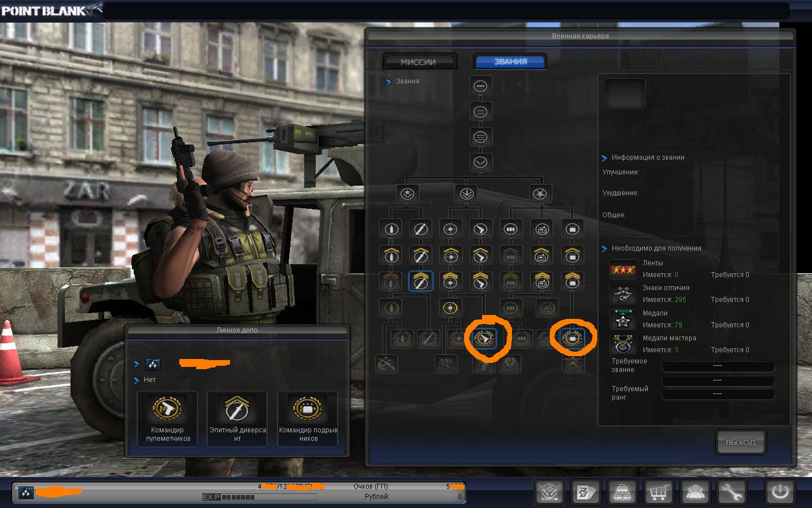Open the PB cards icon
Viewport: 812px width, 508px height.
pyautogui.click(x=586, y=492)
